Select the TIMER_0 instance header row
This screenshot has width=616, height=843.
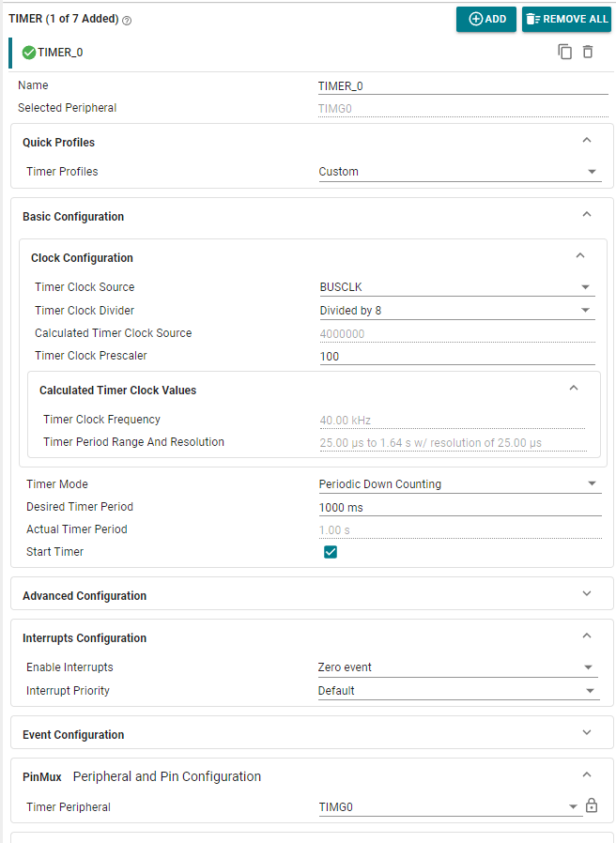tap(309, 53)
